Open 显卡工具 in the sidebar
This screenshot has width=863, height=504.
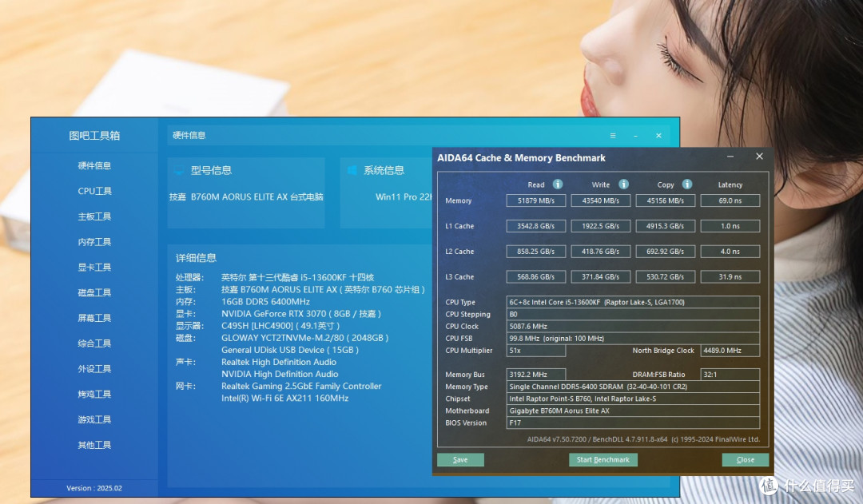click(94, 267)
